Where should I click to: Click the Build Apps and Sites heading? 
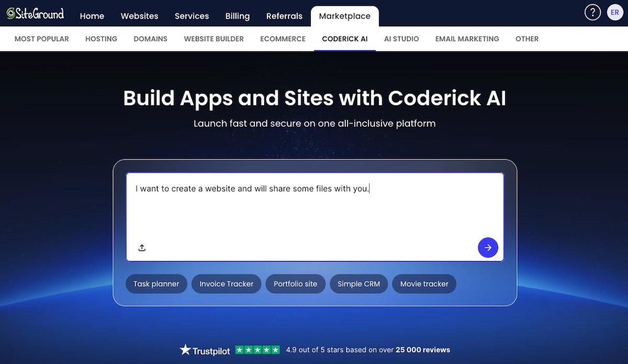315,98
